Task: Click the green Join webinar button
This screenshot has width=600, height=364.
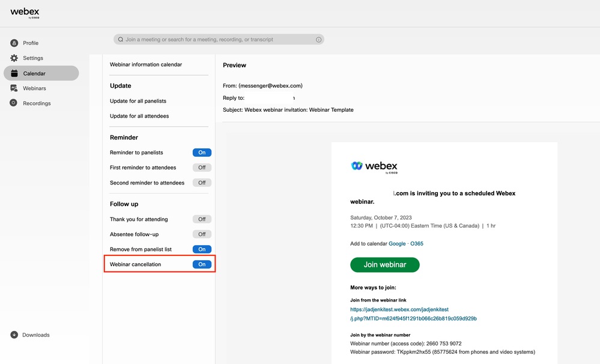Action: coord(384,264)
